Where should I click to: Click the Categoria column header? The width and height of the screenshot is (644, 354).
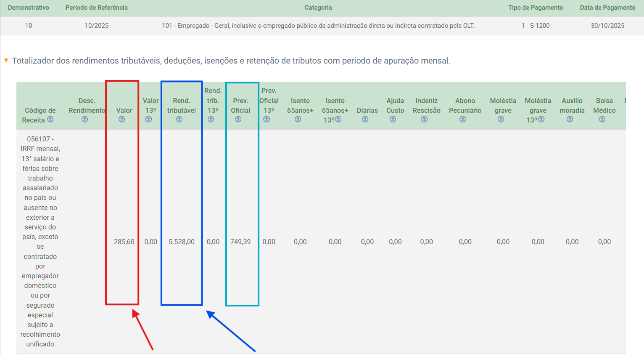point(318,8)
